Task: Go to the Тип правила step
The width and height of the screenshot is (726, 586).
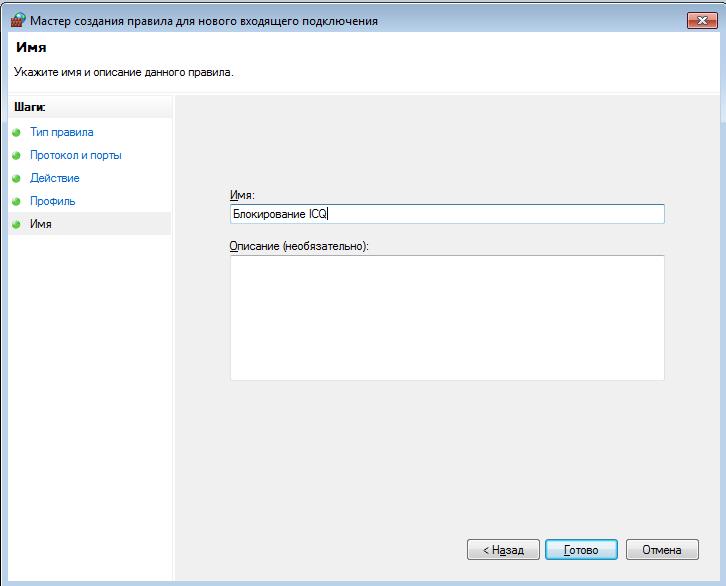Action: click(62, 132)
